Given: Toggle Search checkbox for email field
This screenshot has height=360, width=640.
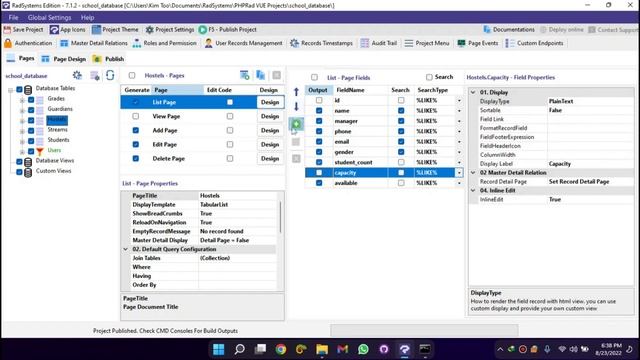Looking at the screenshot, I should click(x=401, y=142).
